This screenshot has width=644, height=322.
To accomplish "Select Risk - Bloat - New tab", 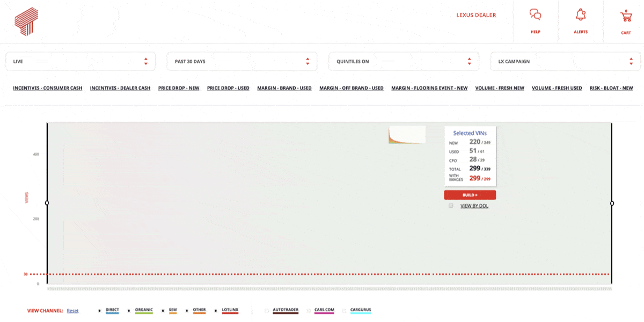I will coord(611,88).
